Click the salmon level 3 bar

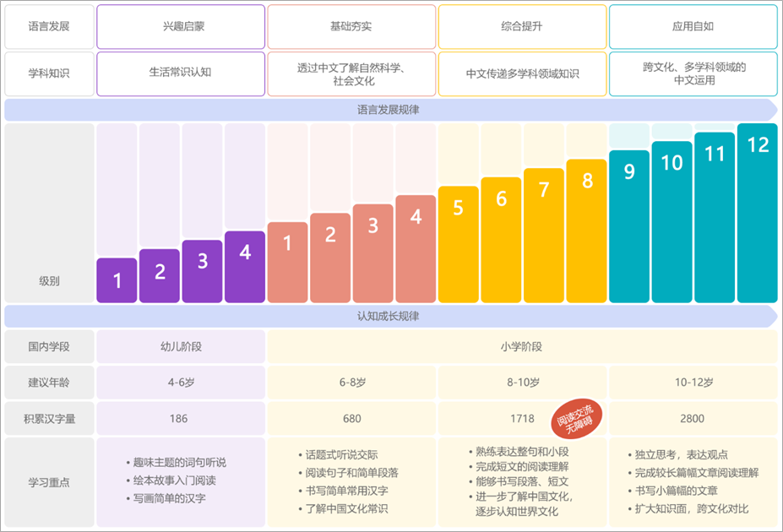coord(373,253)
